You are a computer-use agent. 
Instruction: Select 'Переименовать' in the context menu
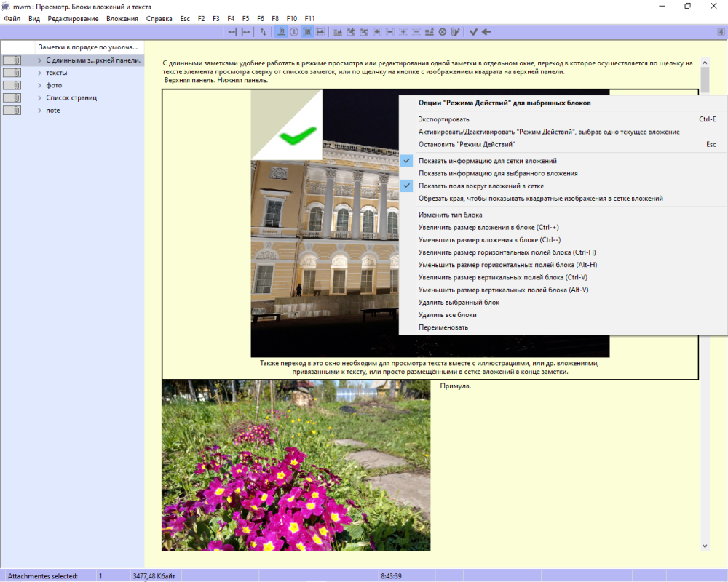tap(443, 327)
